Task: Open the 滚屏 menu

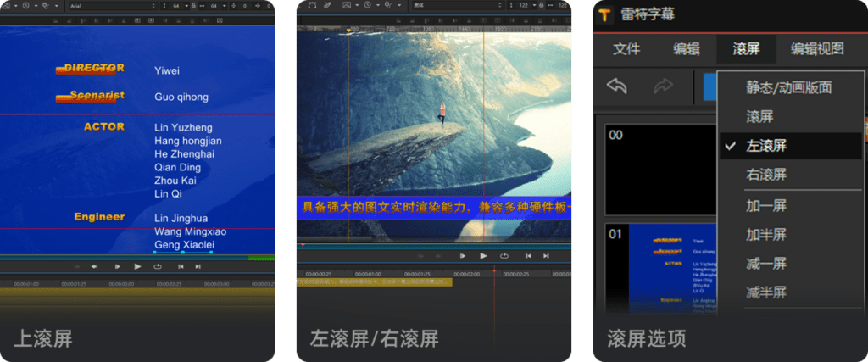Action: (746, 48)
